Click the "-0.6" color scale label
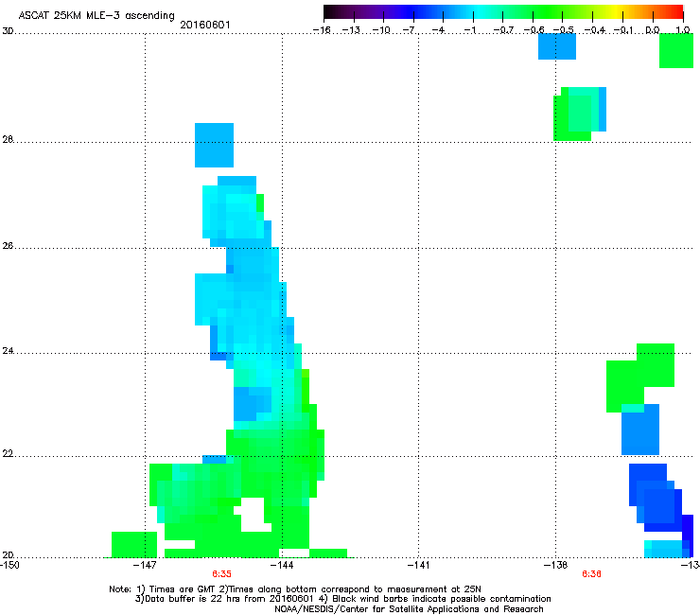This screenshot has height=615, width=700. click(x=534, y=30)
